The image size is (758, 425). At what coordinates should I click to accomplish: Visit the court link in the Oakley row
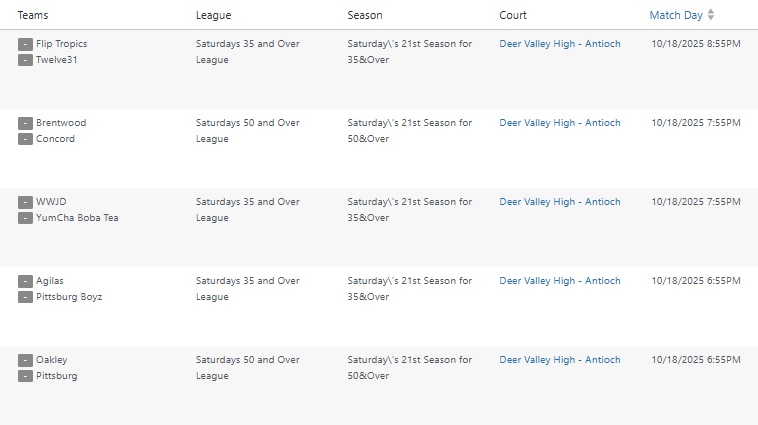tap(560, 360)
